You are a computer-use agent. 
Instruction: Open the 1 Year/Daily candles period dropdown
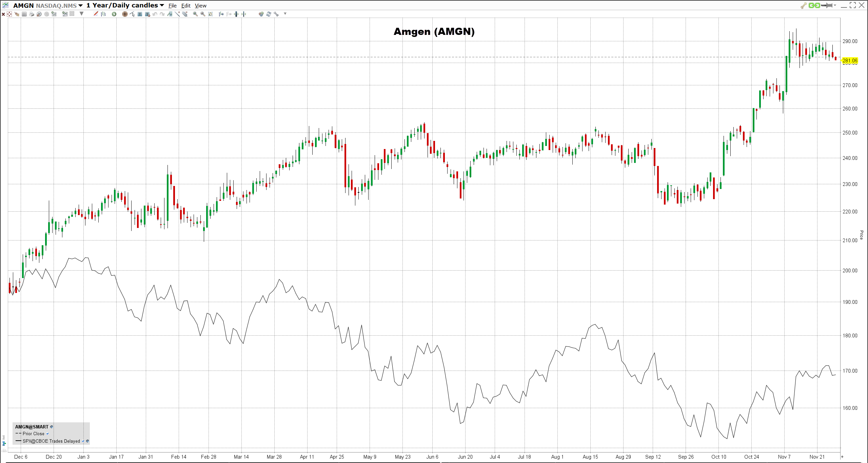pyautogui.click(x=162, y=5)
